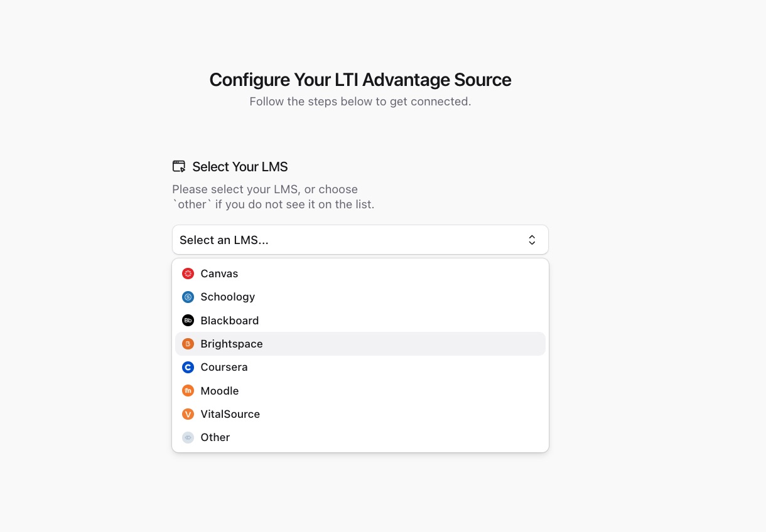Screen dimensions: 766x532
Task: Select the highlighted Brightspace option
Action: tap(360, 344)
